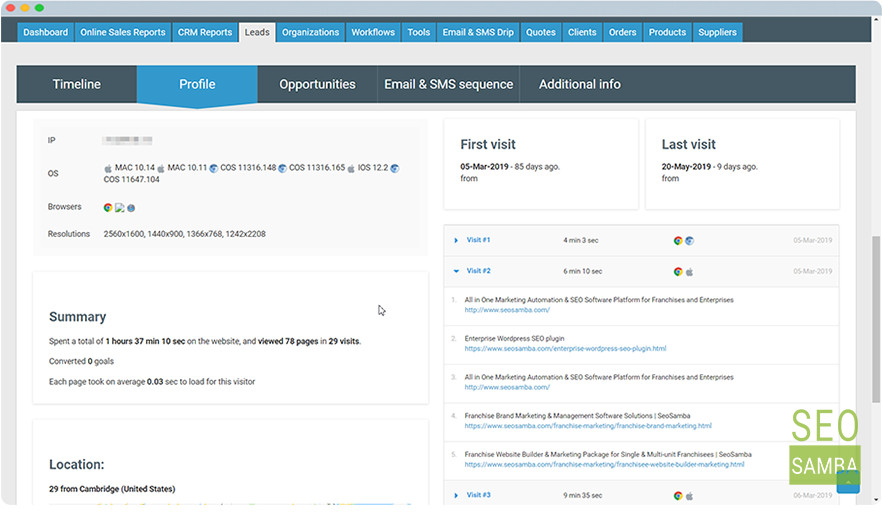Click OS icon beside COS 11316.165
The width and height of the screenshot is (883, 512).
coord(283,168)
